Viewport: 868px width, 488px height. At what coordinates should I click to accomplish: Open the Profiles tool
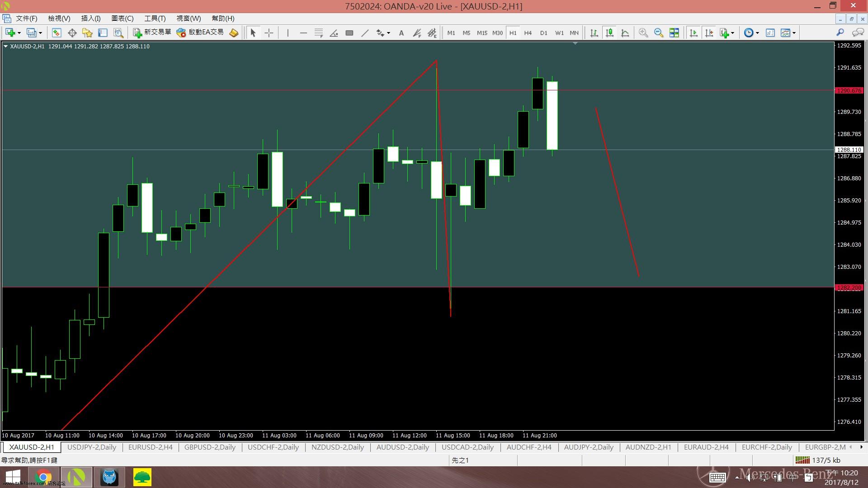[x=31, y=33]
